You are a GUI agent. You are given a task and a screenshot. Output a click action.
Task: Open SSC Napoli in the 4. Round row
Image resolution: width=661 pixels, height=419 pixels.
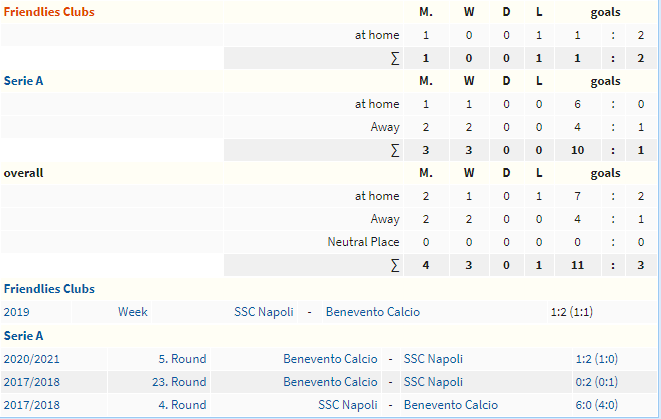point(348,405)
